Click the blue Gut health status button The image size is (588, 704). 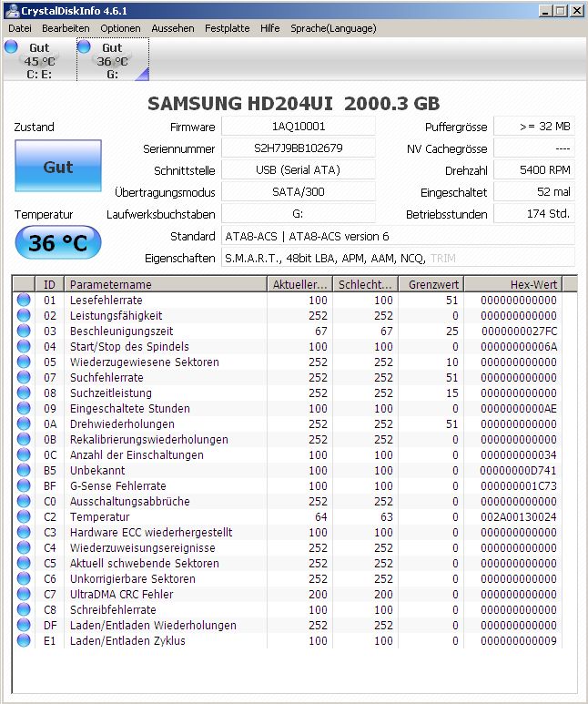(58, 168)
